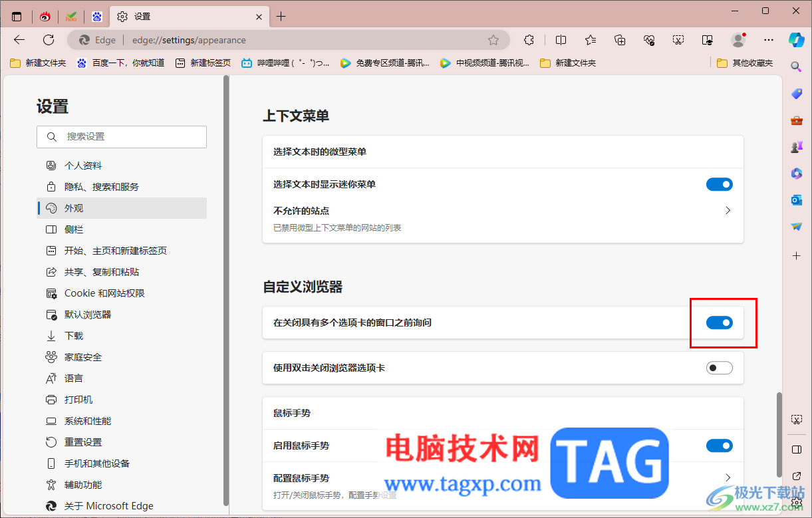Switch to the hao pinned tab
The image size is (812, 518).
pos(71,17)
